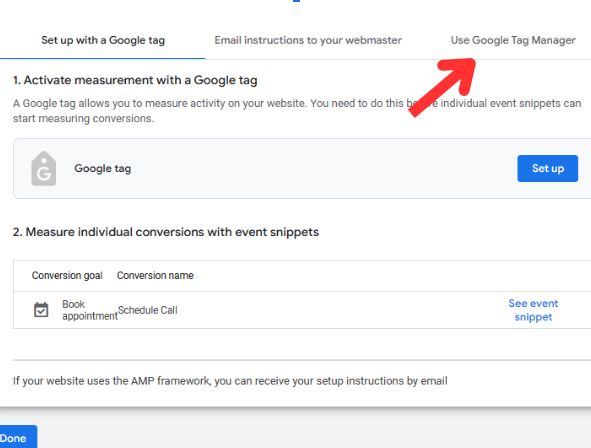
Task: Click the Google tag label text
Action: click(x=103, y=168)
